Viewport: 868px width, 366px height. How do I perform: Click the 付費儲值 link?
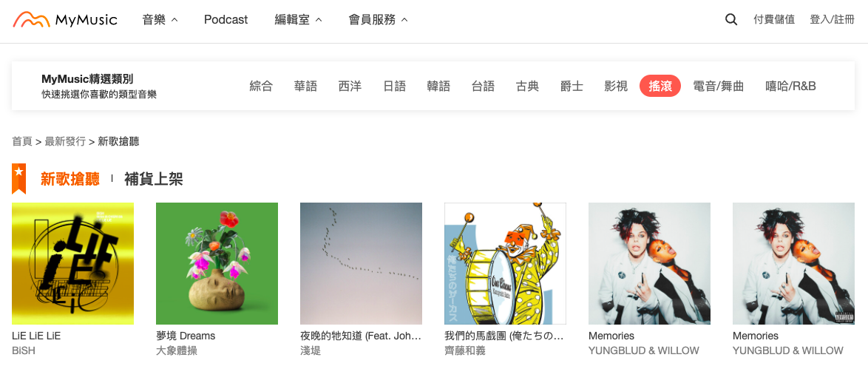coord(774,20)
